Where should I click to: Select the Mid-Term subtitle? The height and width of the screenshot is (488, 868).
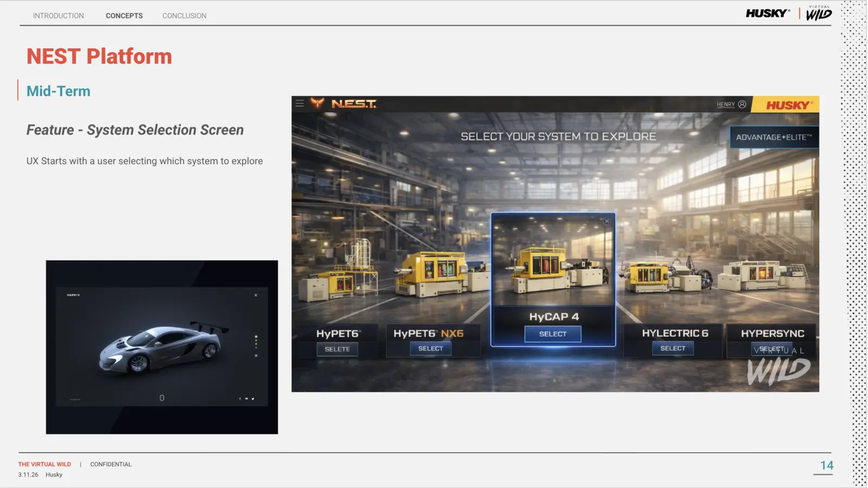(59, 91)
